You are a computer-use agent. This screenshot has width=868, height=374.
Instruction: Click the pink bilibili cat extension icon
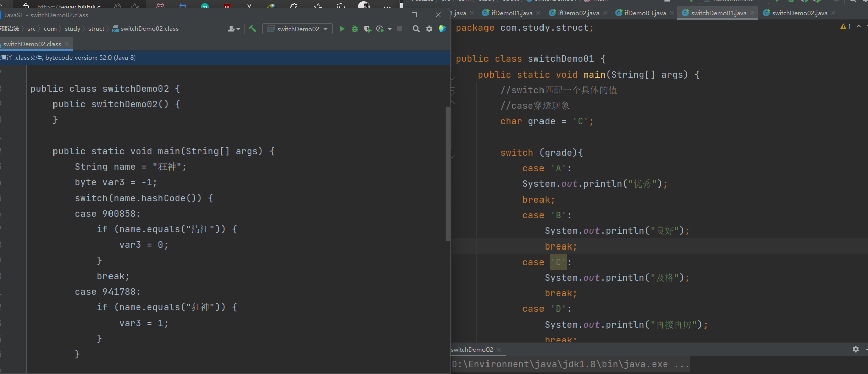[x=160, y=6]
